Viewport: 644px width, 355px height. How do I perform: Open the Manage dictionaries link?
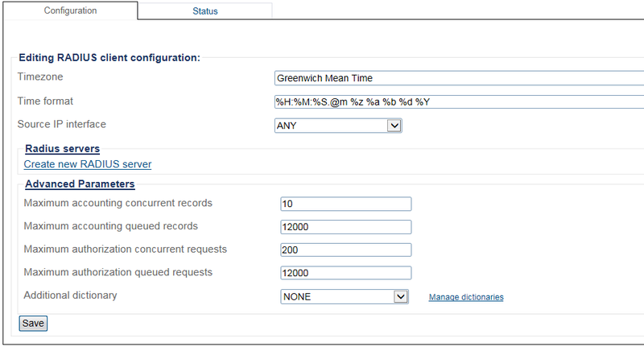[466, 297]
